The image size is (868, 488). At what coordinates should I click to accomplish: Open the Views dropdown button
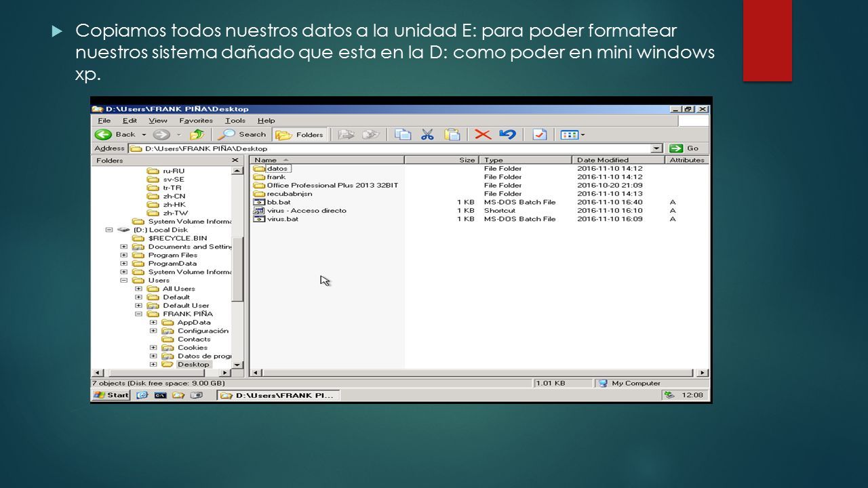573,134
